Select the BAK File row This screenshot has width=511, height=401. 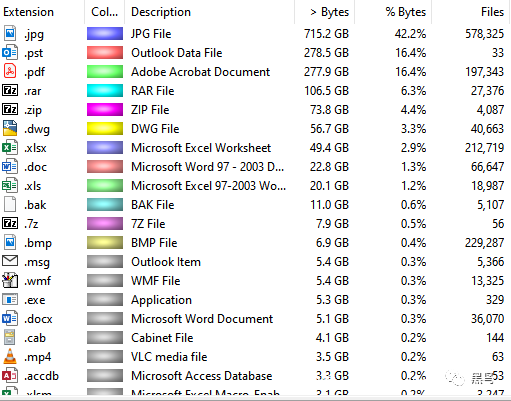click(255, 205)
